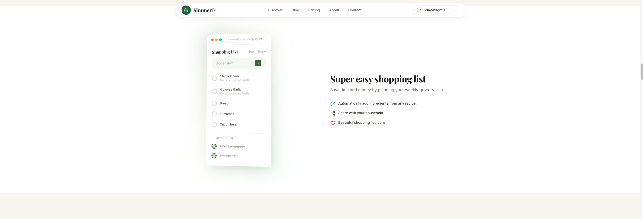
Task: Open the Discover page
Action: 275,10
